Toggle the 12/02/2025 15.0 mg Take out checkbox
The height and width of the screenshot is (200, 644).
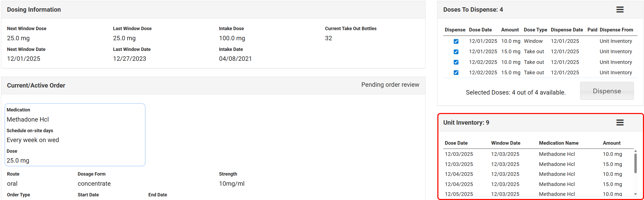pos(456,73)
